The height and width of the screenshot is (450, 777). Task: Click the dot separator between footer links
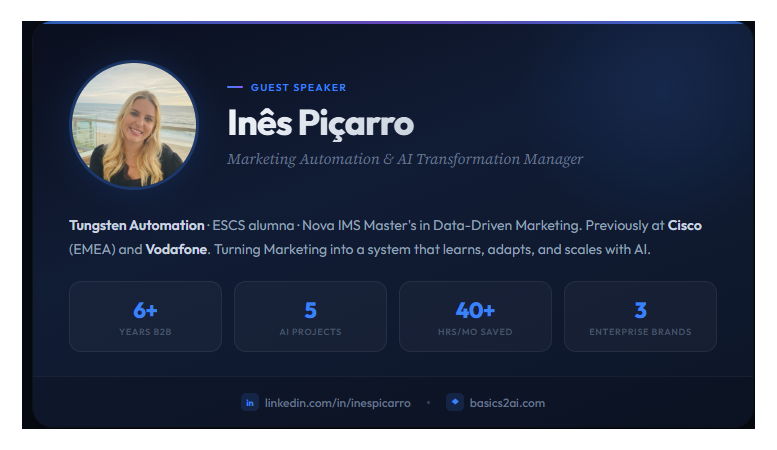(x=429, y=403)
